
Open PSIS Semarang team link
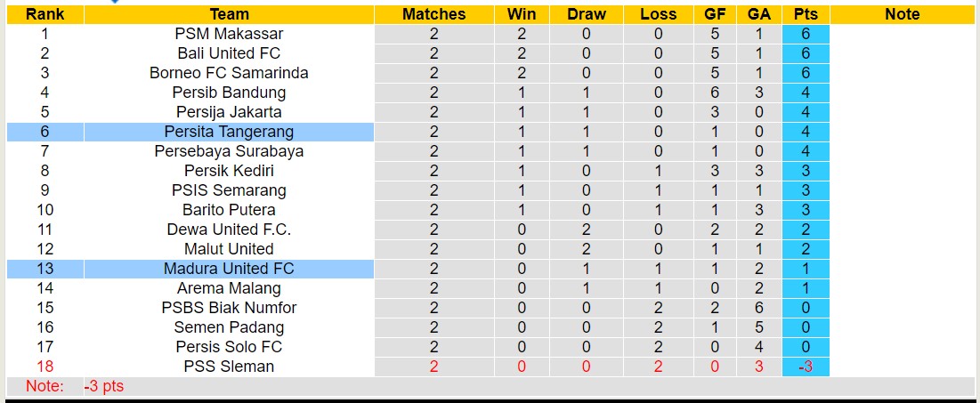229,190
